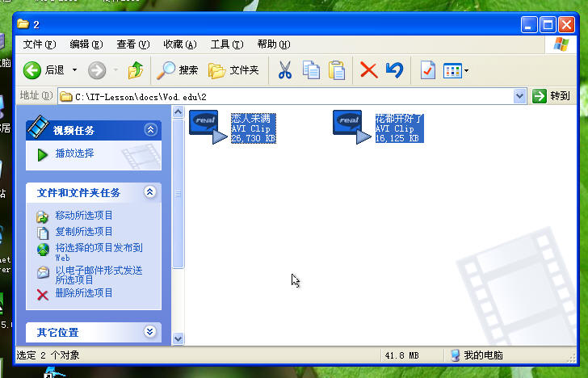The height and width of the screenshot is (378, 588).
Task: Expand the address bar dropdown arrow
Action: pyautogui.click(x=519, y=96)
